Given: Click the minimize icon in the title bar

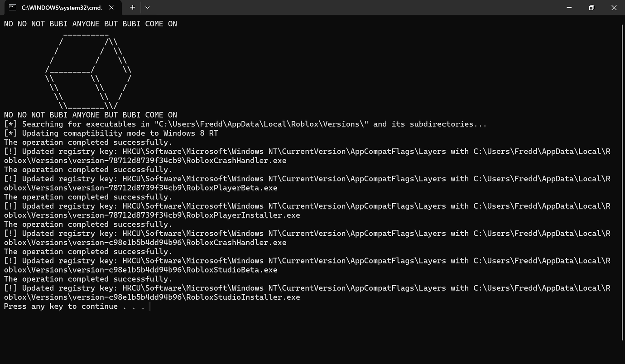Looking at the screenshot, I should click(x=569, y=8).
